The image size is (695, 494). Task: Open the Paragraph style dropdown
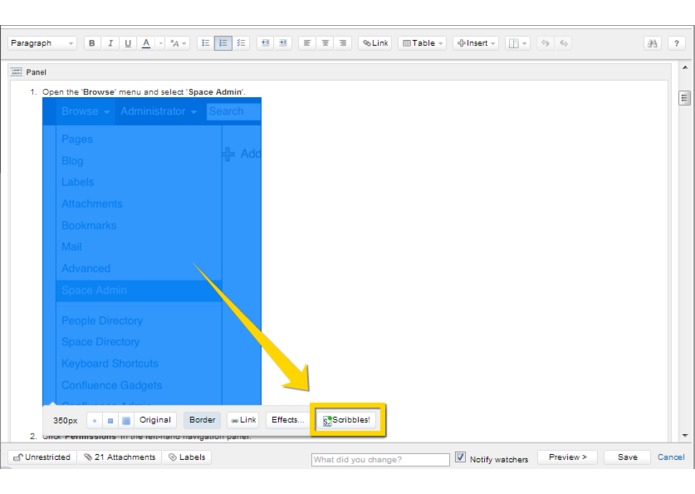(x=42, y=43)
